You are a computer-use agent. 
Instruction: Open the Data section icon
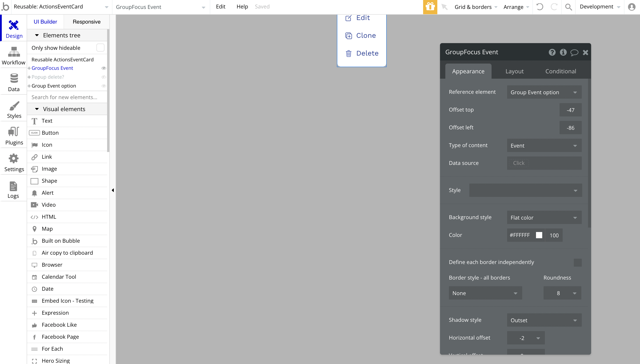pos(14,78)
